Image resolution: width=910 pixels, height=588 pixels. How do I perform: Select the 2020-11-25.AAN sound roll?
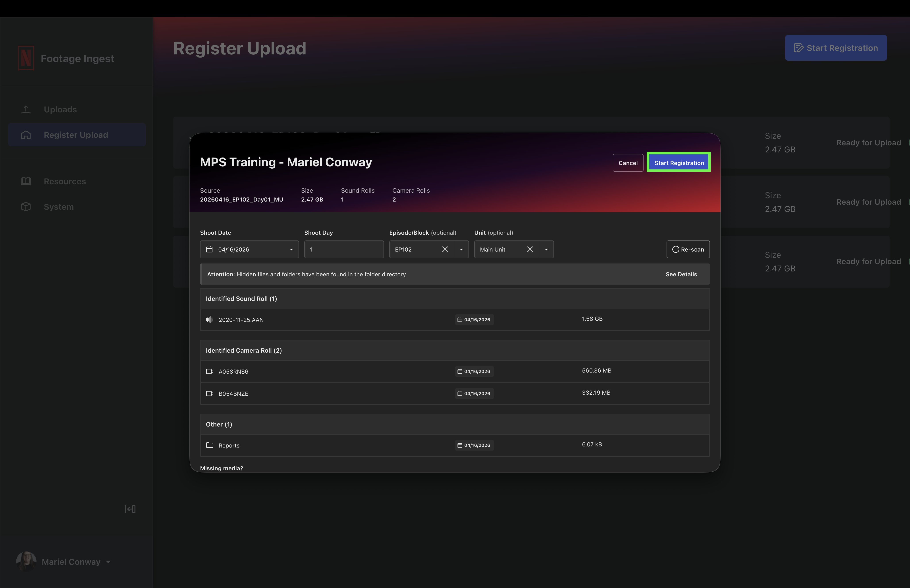point(455,320)
